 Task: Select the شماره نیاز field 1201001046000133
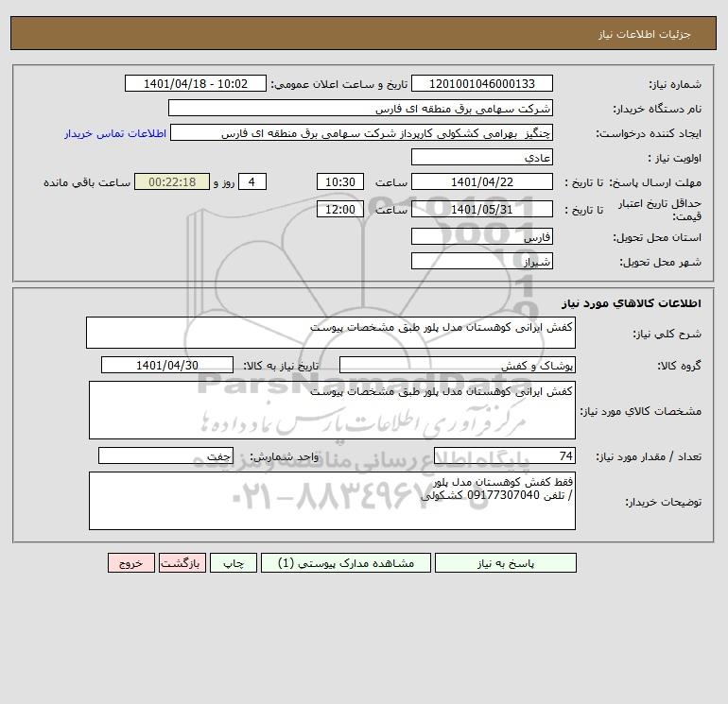click(x=482, y=83)
